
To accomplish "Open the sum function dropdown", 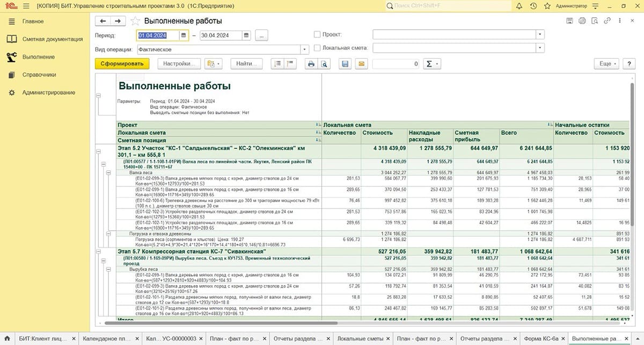I will (431, 63).
